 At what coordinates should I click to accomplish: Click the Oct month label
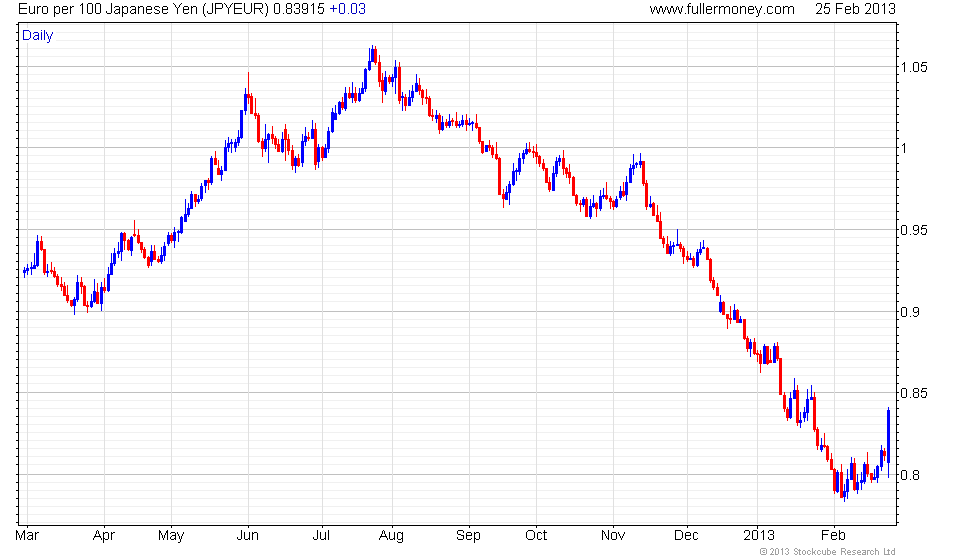(536, 536)
